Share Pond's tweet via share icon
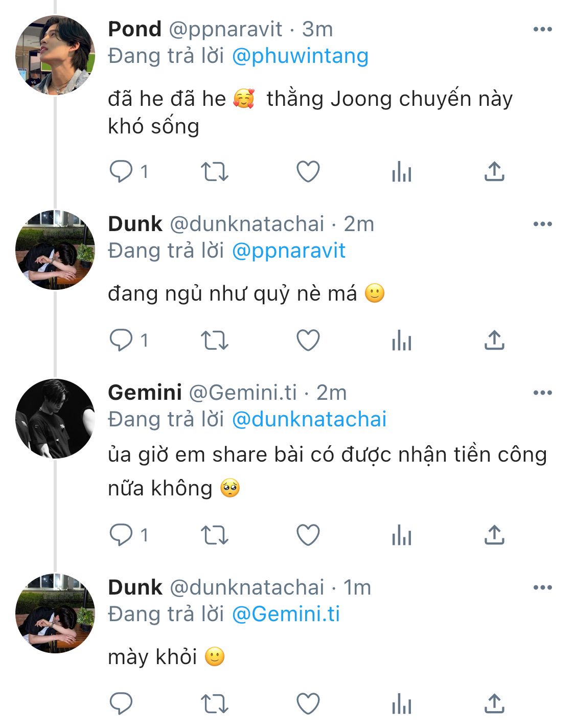This screenshot has height=728, width=575. (494, 172)
